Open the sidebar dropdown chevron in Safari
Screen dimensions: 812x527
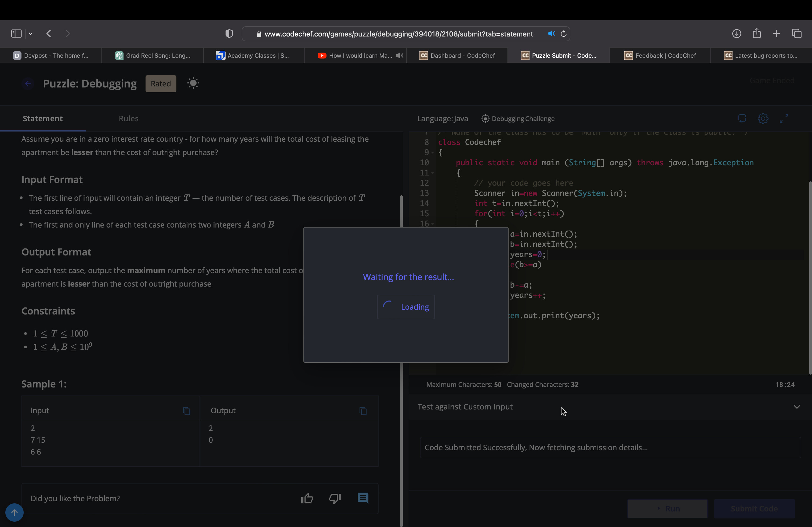(x=31, y=34)
